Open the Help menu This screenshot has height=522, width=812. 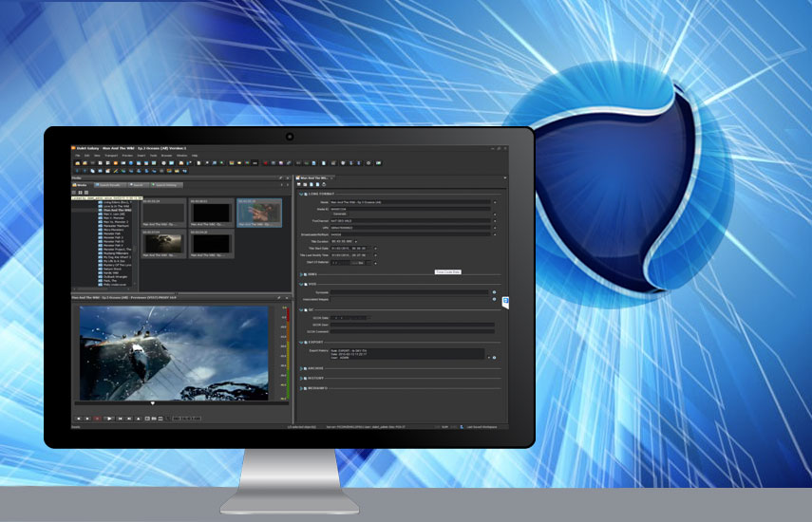point(195,156)
